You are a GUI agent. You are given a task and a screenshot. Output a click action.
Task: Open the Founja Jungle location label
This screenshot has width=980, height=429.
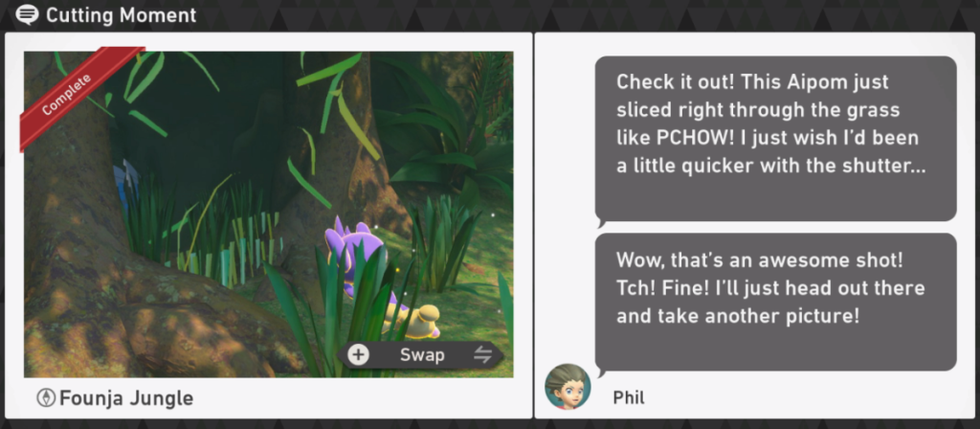point(126,397)
